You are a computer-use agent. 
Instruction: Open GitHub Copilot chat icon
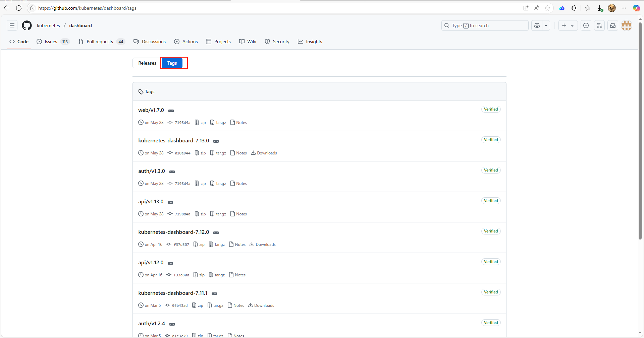537,25
